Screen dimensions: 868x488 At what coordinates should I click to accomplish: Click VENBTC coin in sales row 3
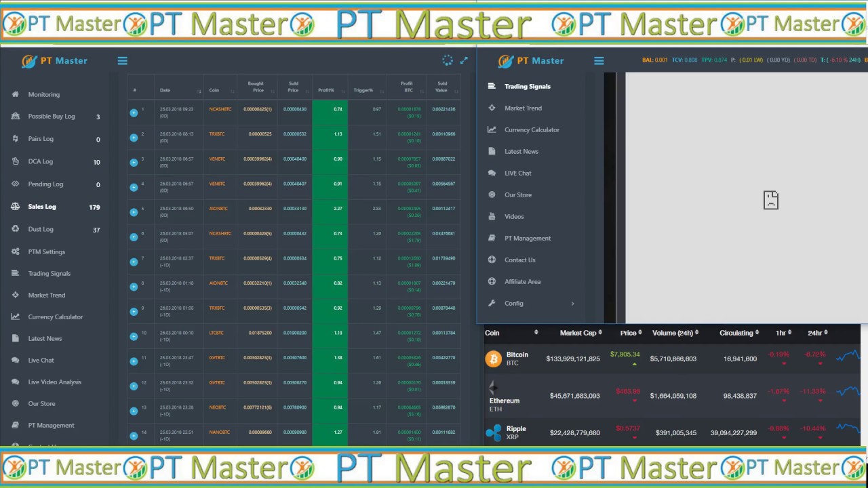coord(217,159)
